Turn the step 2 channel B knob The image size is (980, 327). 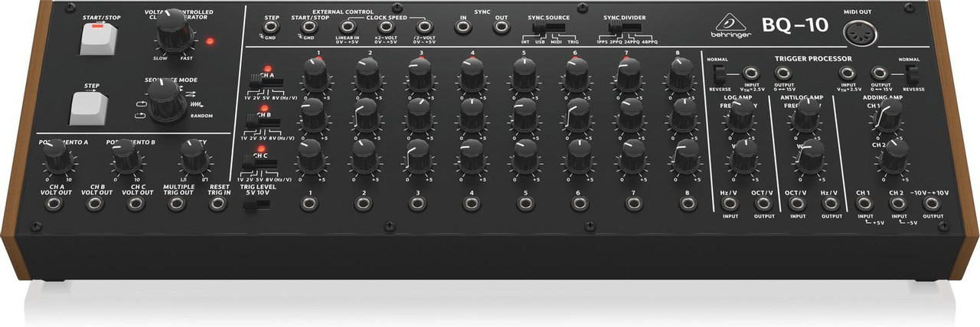tap(366, 114)
